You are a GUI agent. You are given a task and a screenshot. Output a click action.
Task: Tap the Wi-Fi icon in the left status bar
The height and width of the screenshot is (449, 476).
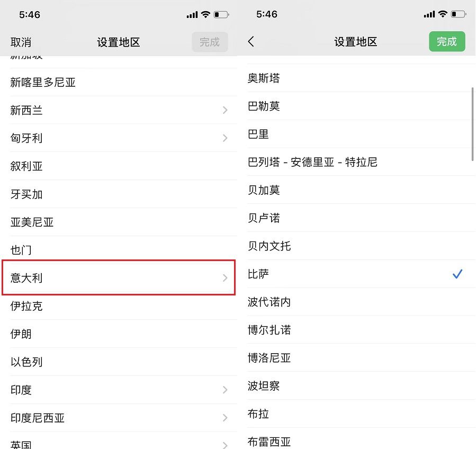pos(205,14)
